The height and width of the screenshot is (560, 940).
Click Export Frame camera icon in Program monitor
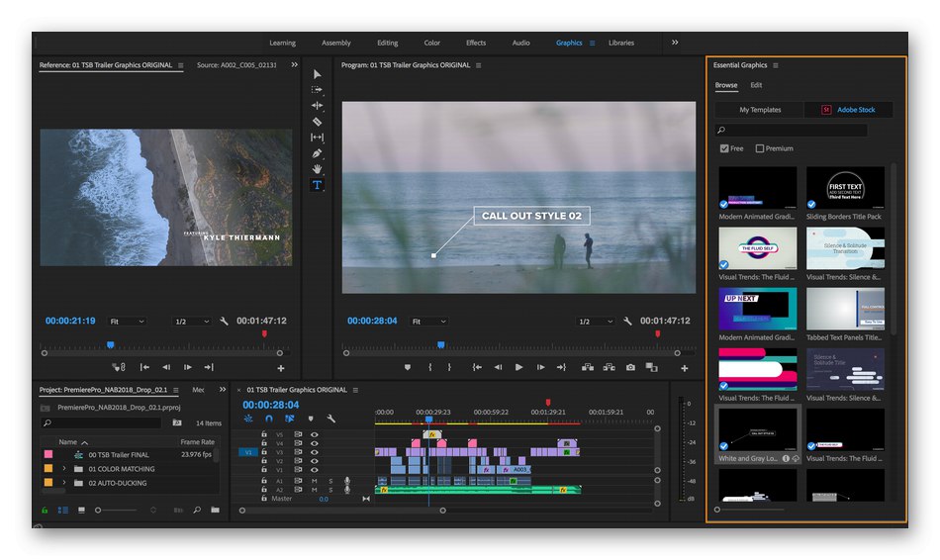(630, 367)
